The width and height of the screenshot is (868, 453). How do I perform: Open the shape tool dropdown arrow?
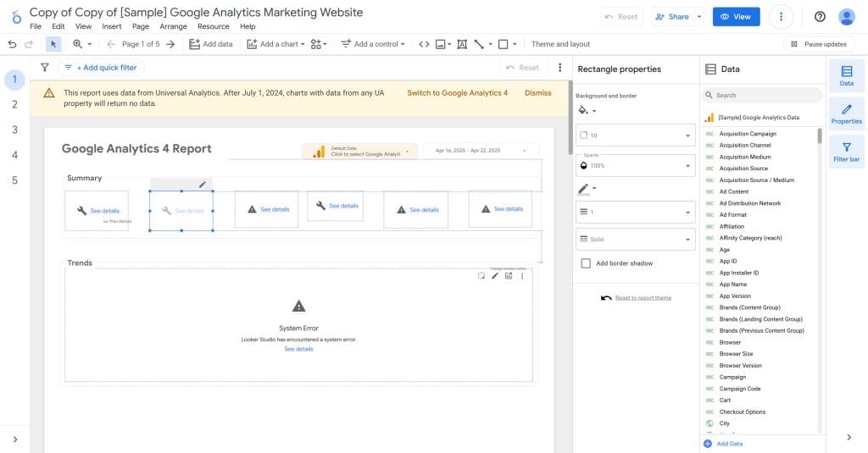click(515, 44)
